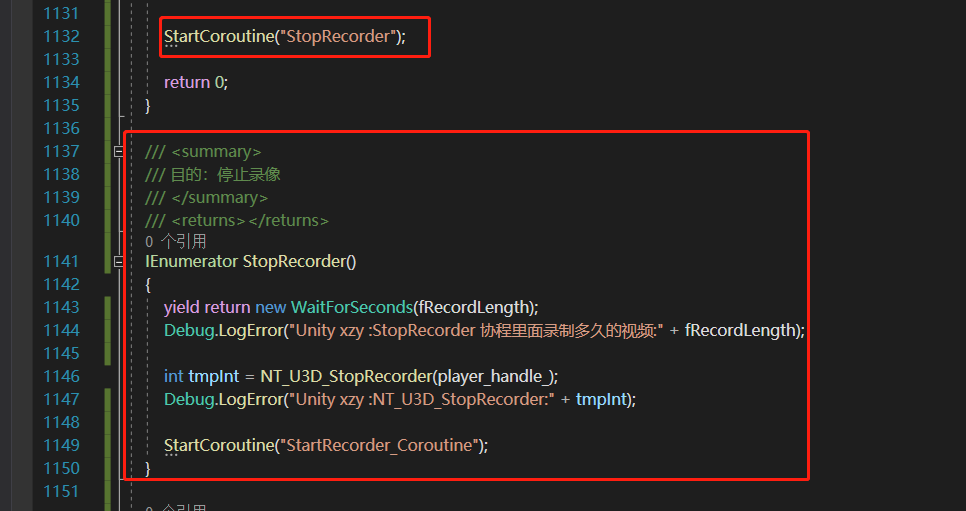Click the closing brace on line 1150

tap(148, 469)
